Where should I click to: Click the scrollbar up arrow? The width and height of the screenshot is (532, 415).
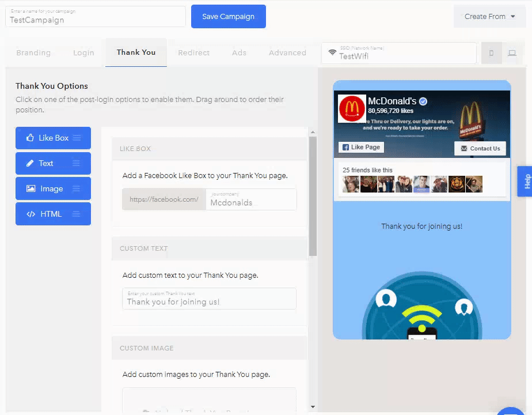313,132
